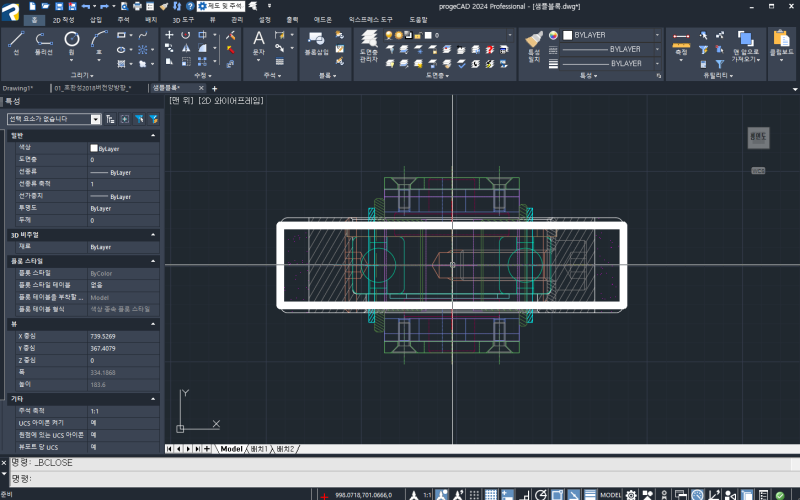This screenshot has height=500, width=800.
Task: Collapse the 일반 section in properties panel
Action: coord(153,136)
